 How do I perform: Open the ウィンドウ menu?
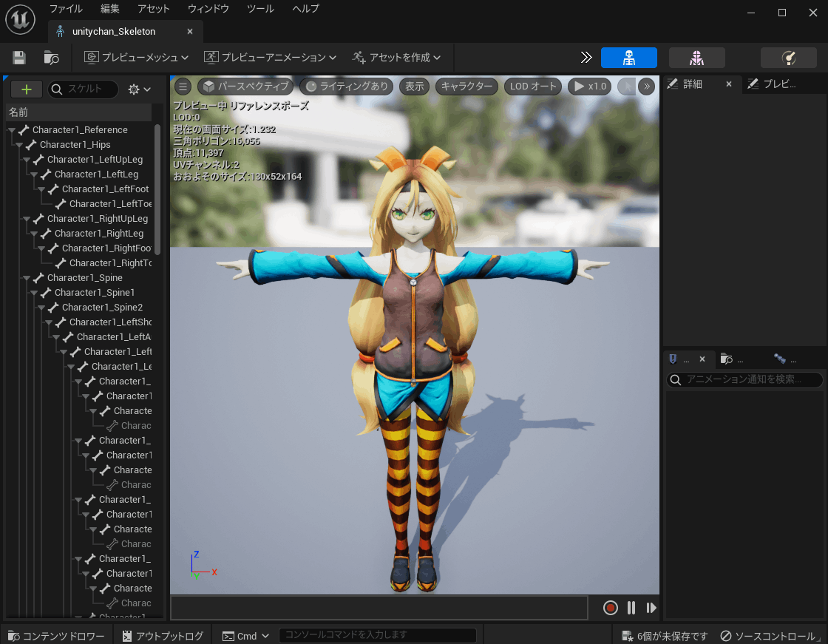(208, 9)
